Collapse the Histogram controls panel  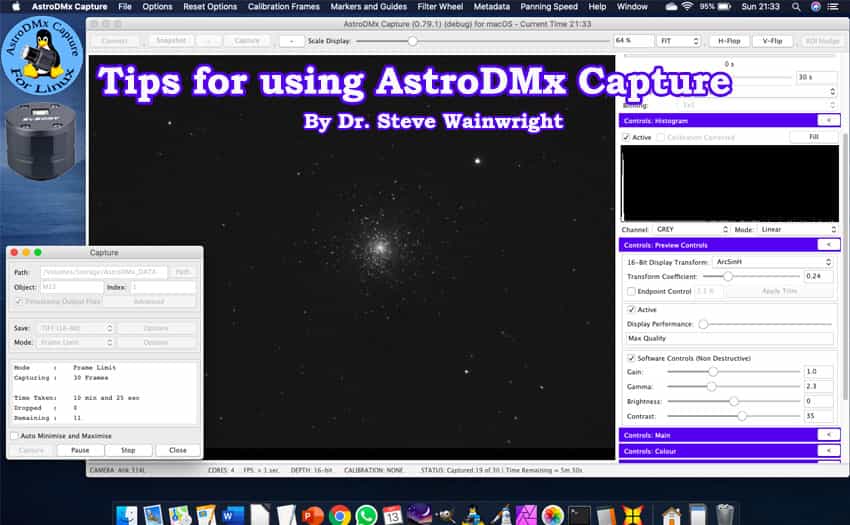click(828, 120)
